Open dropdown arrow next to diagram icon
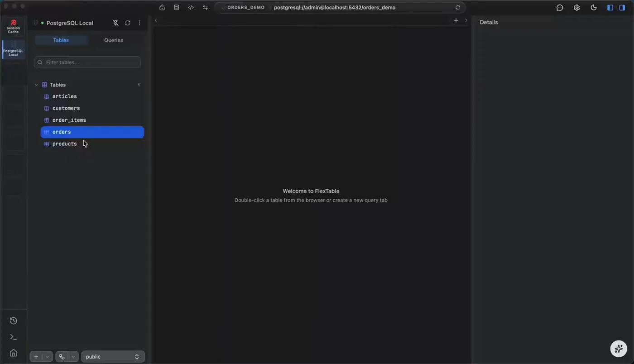This screenshot has height=364, width=634. click(x=73, y=357)
